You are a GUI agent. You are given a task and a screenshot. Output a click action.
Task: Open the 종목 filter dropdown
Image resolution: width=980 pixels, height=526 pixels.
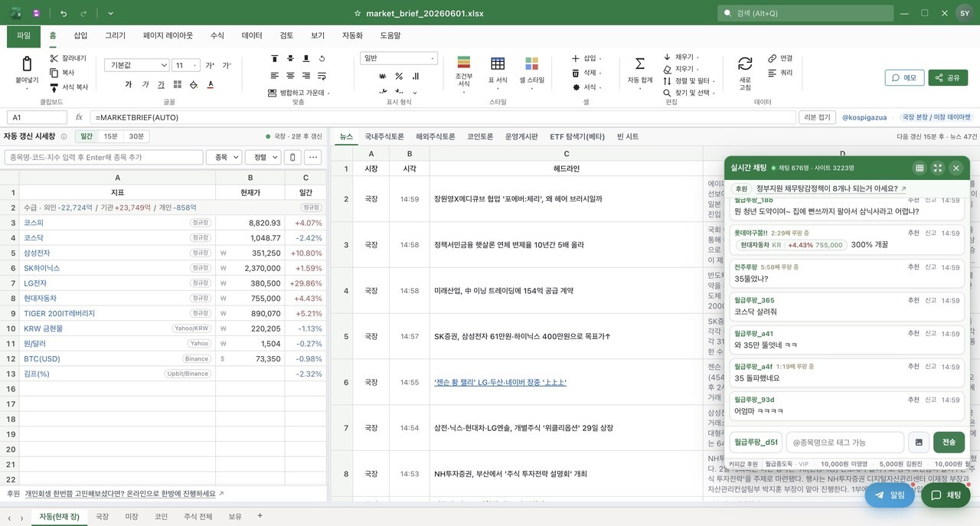[x=224, y=157]
